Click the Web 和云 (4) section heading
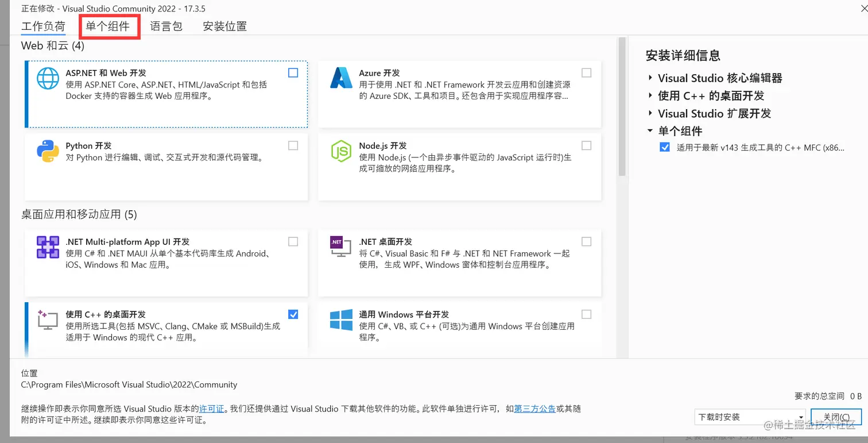Image resolution: width=868 pixels, height=443 pixels. [x=53, y=45]
